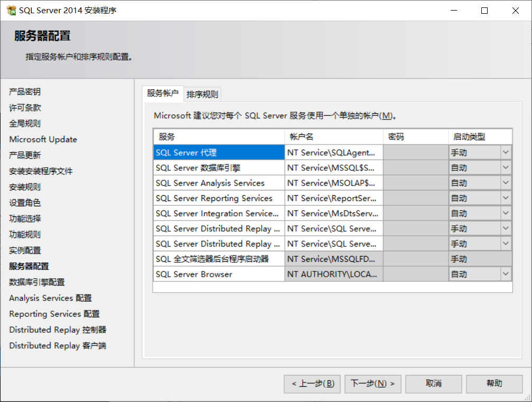
Task: Click the SQL Server setup title bar icon
Action: tap(11, 11)
